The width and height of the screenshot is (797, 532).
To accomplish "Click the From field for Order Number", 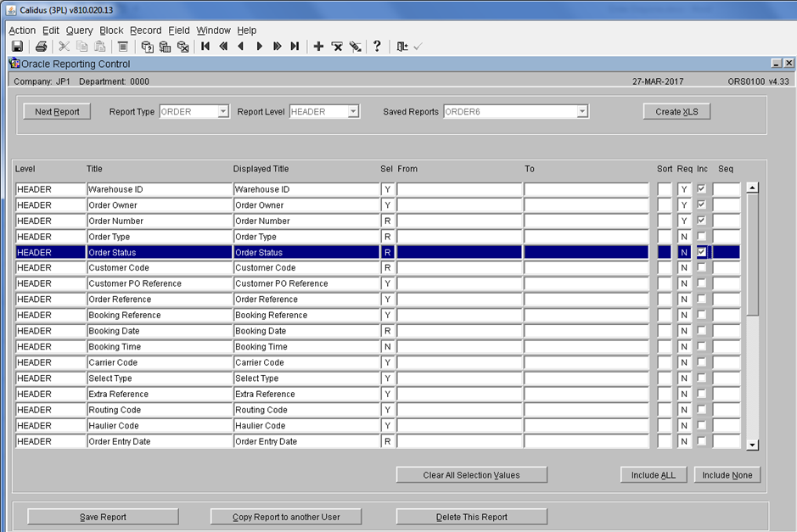I will [x=459, y=221].
